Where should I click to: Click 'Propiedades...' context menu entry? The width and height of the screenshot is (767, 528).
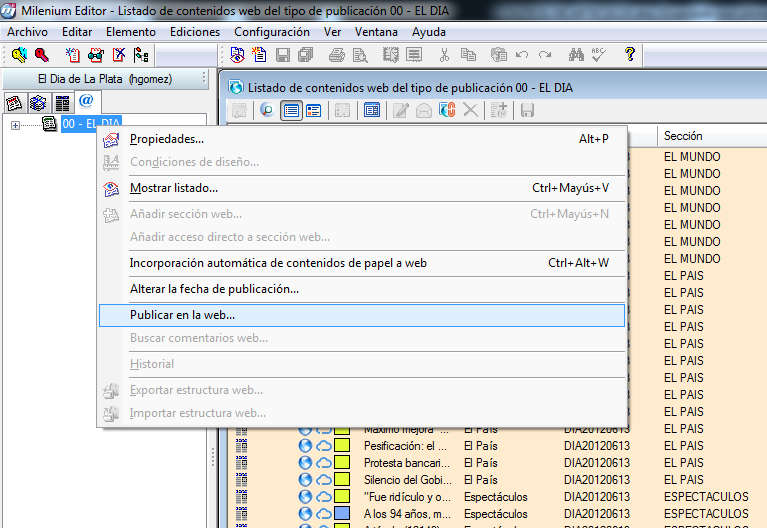click(166, 139)
